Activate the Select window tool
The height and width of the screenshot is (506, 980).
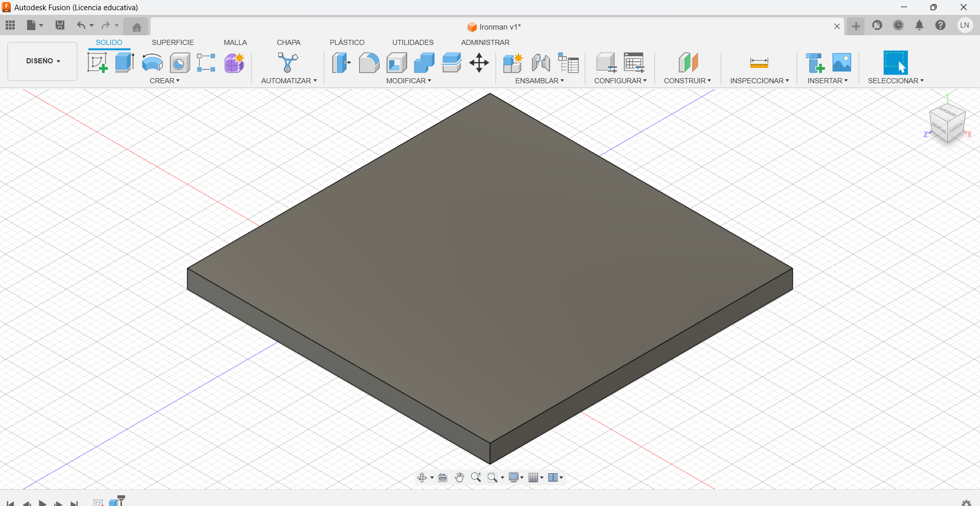pyautogui.click(x=896, y=63)
